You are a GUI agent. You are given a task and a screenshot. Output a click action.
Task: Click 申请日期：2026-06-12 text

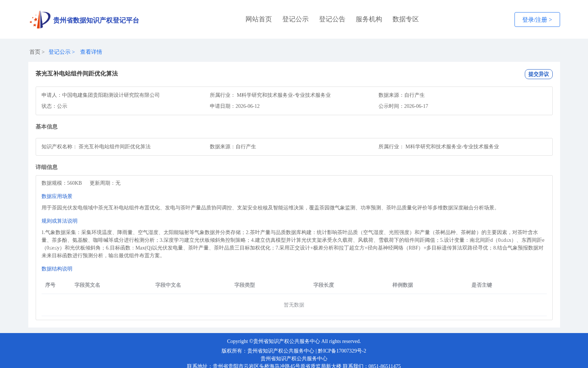coord(234,106)
